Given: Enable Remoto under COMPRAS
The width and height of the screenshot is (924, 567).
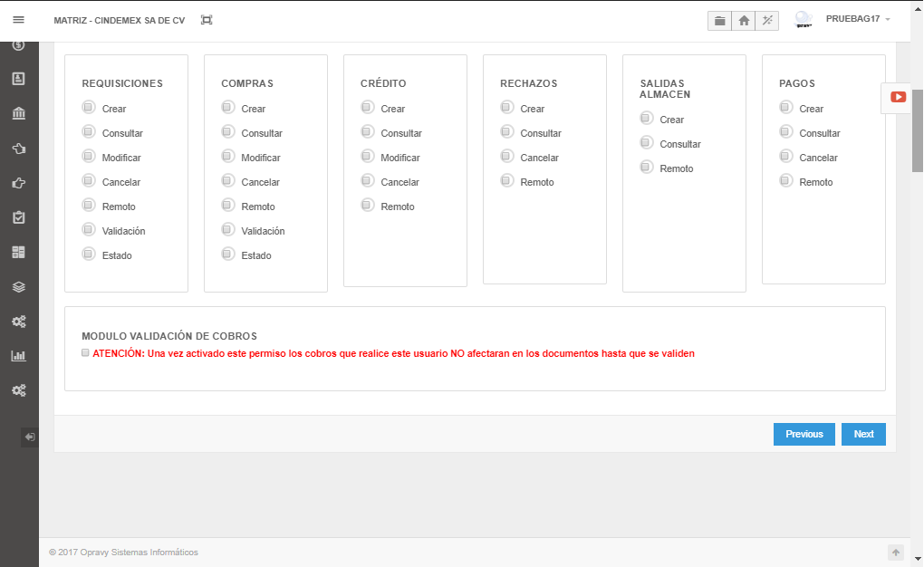Looking at the screenshot, I should point(228,205).
